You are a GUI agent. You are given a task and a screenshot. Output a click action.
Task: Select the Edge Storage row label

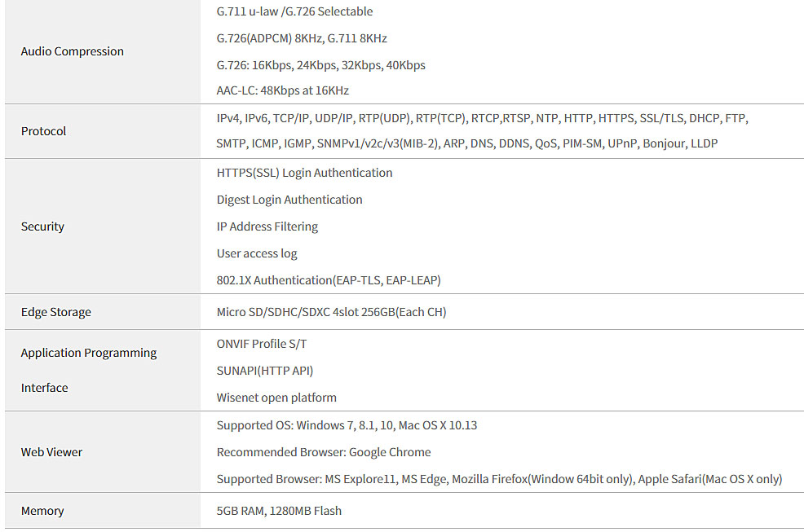coord(56,312)
